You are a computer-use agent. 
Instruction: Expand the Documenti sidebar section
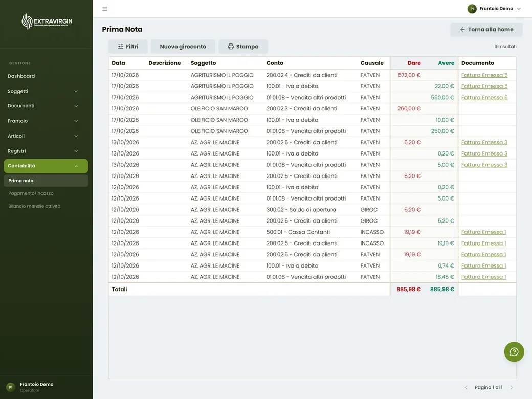46,106
